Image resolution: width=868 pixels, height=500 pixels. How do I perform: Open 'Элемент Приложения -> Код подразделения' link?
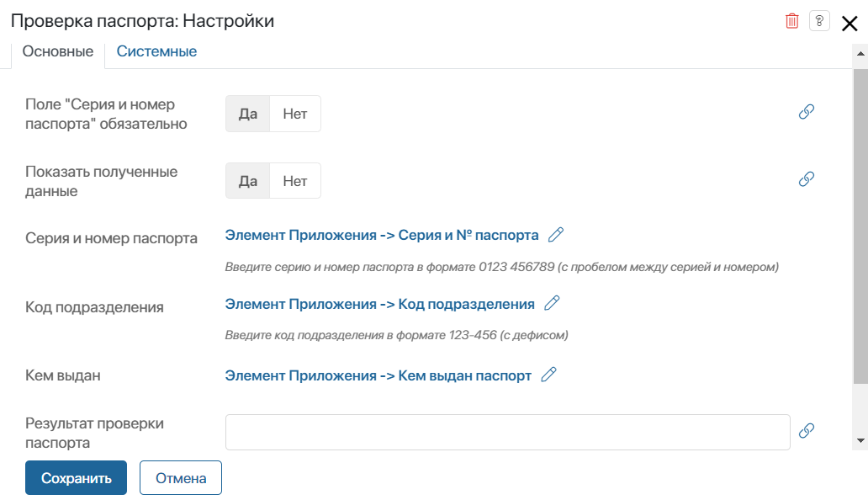[380, 304]
